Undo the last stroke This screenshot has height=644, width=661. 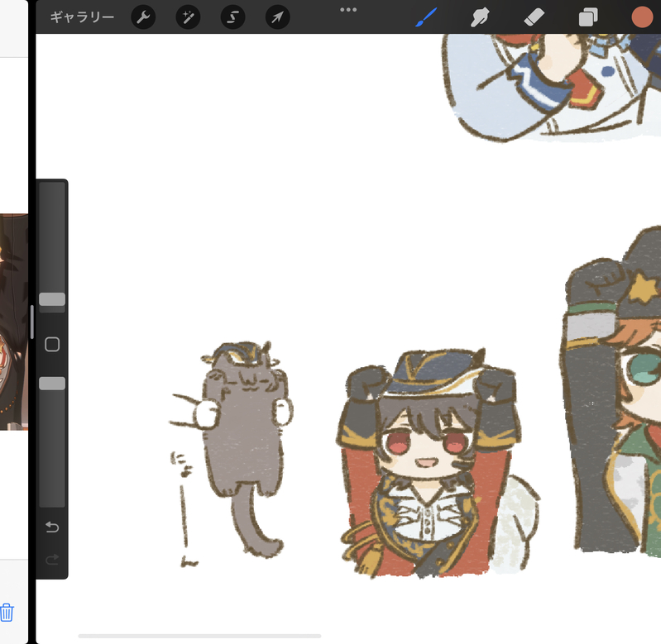coord(52,527)
